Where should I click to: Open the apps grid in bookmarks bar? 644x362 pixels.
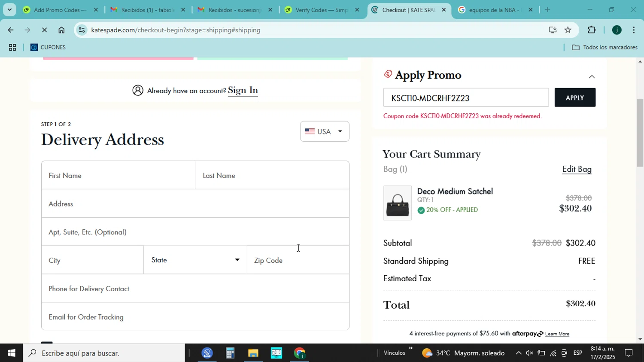[x=12, y=47]
